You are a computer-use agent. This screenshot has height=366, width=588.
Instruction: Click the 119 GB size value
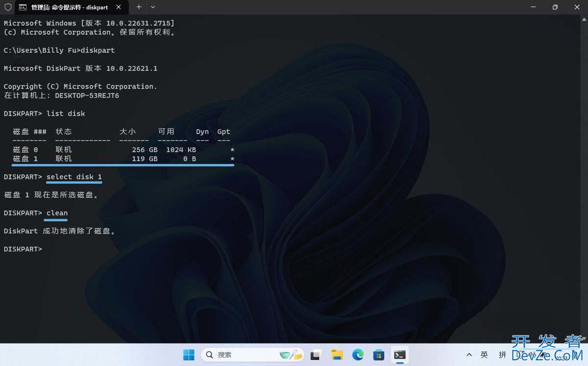145,159
